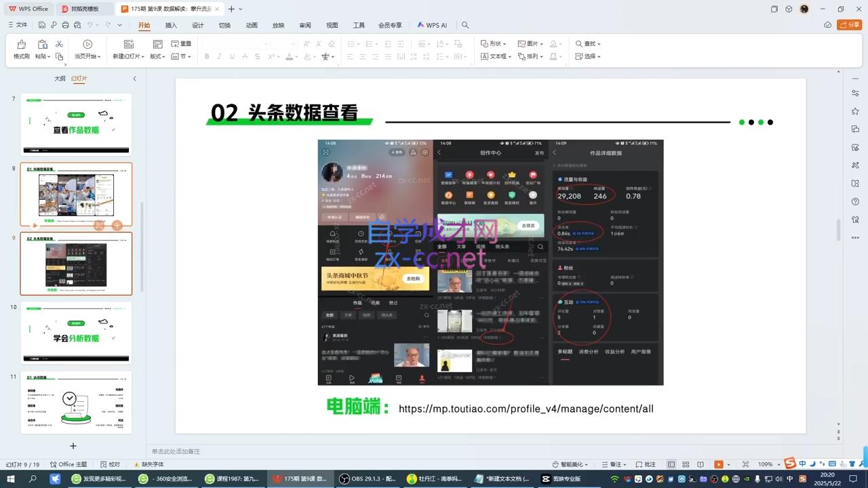Switch to Normal view icon in status bar
This screenshot has width=868, height=488.
point(671,464)
